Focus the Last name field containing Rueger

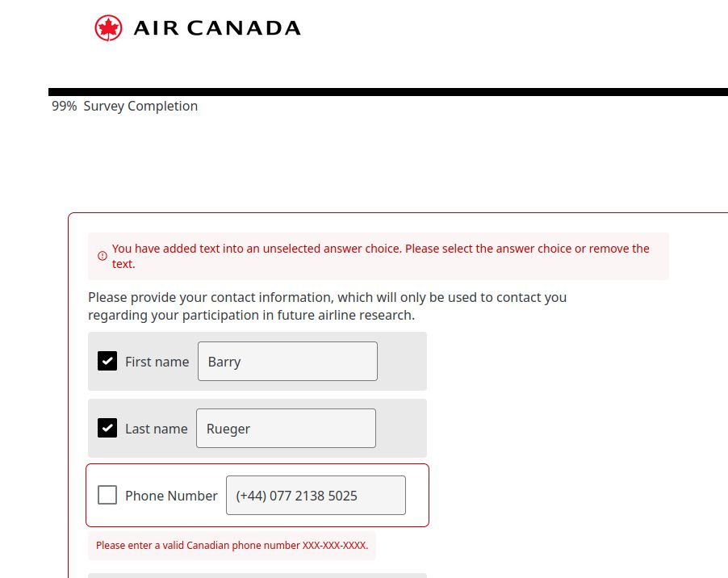click(x=286, y=429)
